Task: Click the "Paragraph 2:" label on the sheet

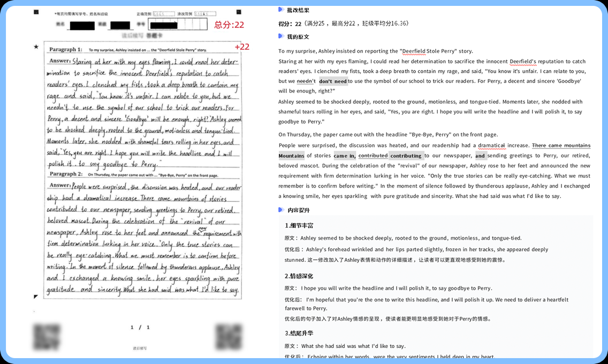Action: coord(66,174)
